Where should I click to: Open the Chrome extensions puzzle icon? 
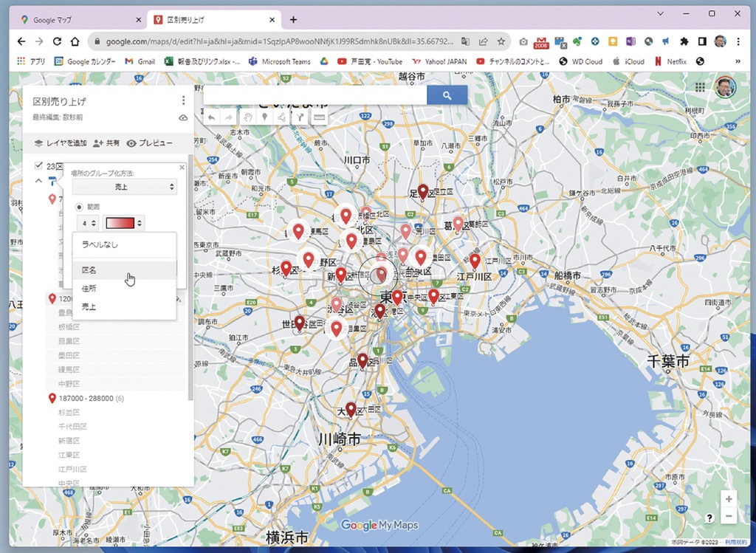[x=684, y=41]
